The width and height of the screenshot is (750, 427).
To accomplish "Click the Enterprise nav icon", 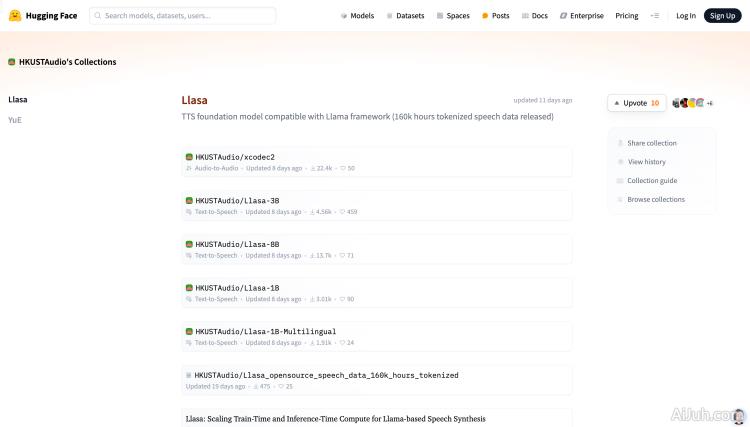I will coord(563,16).
